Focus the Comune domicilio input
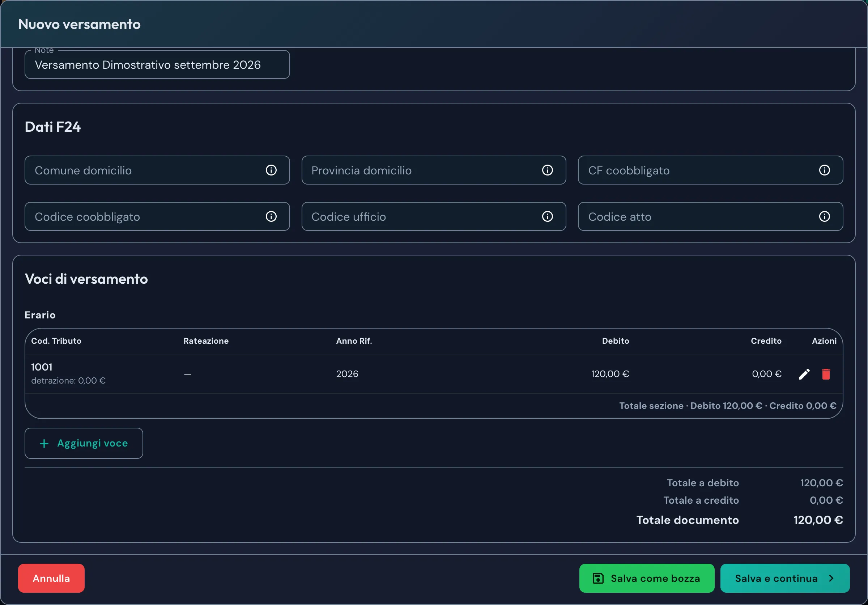The image size is (868, 605). tap(157, 170)
